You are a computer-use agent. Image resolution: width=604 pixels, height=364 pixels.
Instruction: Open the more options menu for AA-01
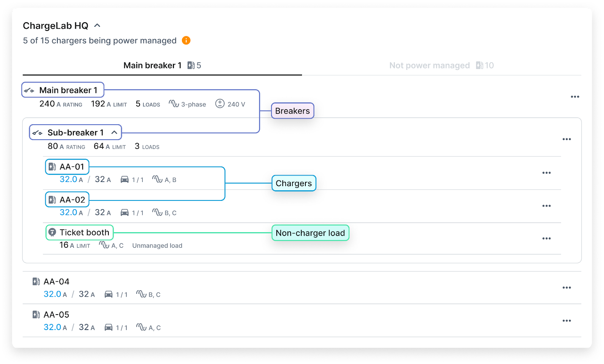[x=547, y=173]
